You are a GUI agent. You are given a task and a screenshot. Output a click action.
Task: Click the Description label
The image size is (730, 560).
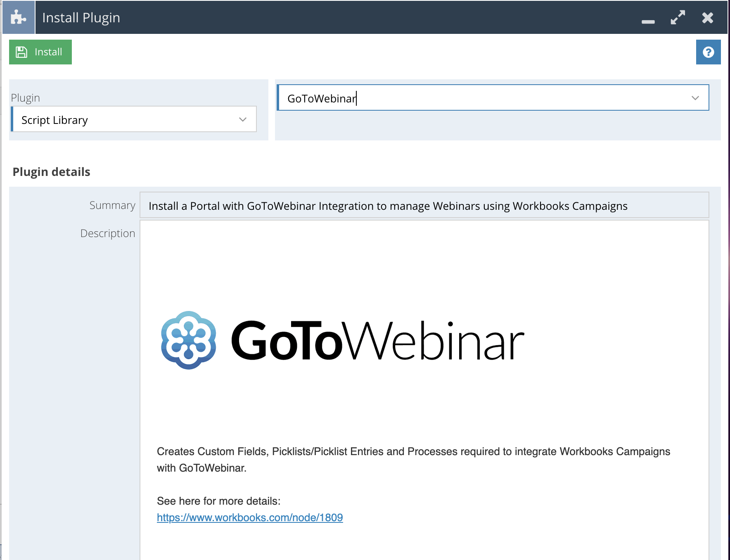(108, 233)
